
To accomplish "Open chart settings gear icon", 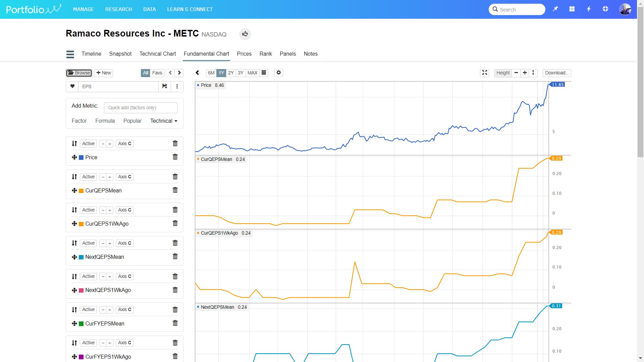I will pyautogui.click(x=279, y=73).
